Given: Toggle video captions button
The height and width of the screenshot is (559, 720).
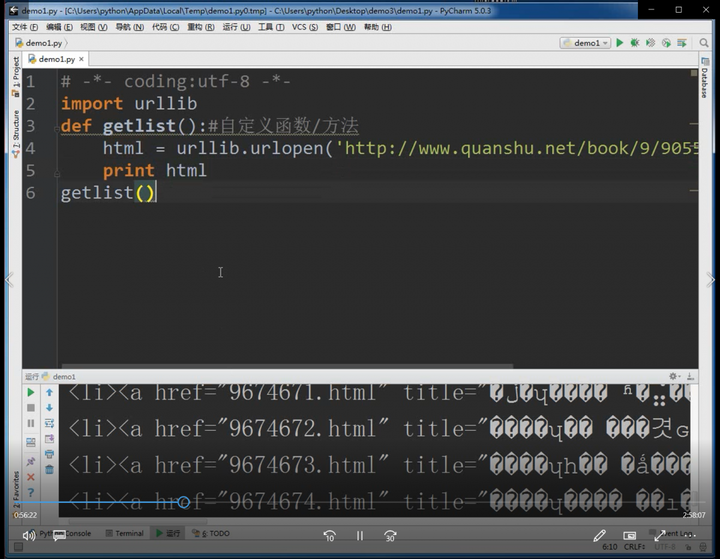Looking at the screenshot, I should point(59,535).
